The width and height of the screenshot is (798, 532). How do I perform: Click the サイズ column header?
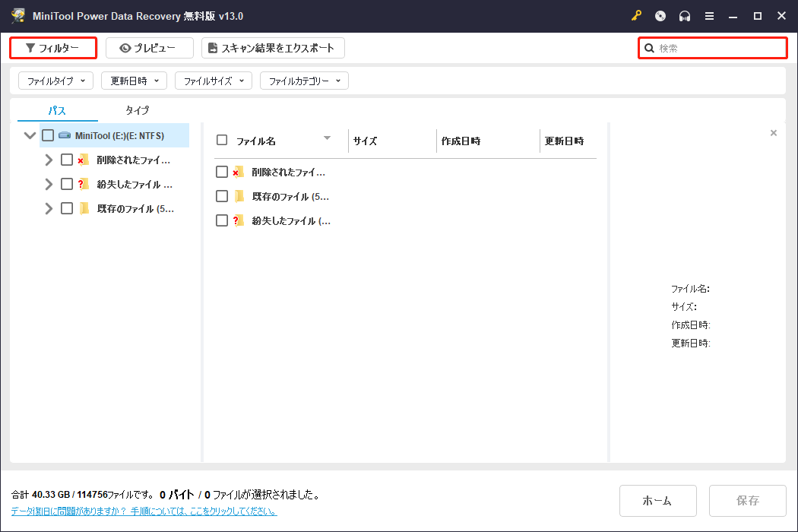(x=365, y=141)
